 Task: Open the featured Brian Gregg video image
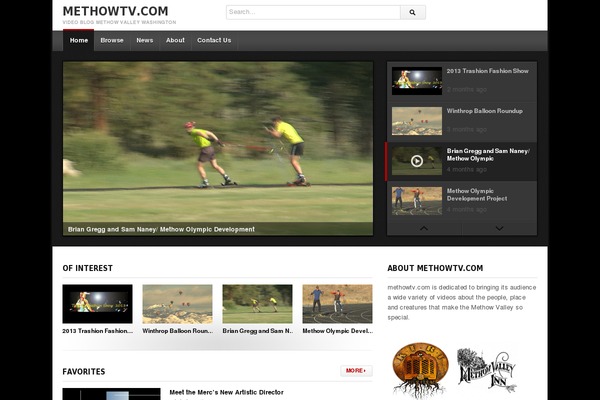coord(218,149)
